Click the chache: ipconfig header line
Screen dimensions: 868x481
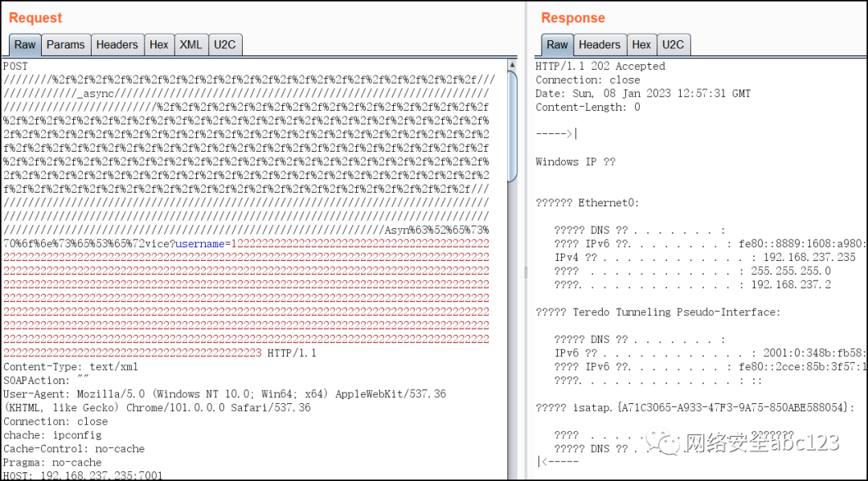(x=52, y=435)
